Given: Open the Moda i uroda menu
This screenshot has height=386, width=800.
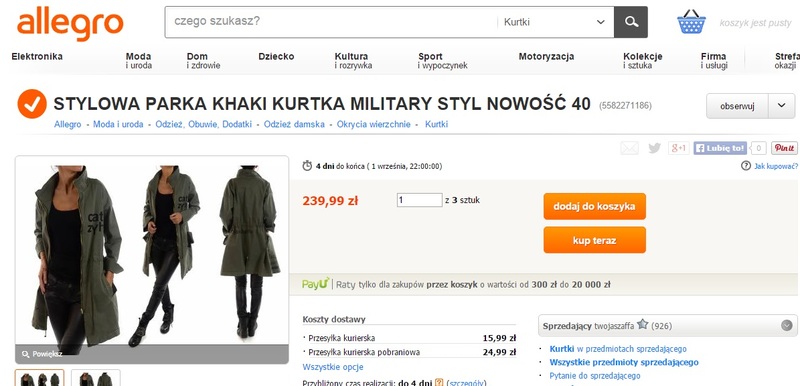Looking at the screenshot, I should click(x=139, y=61).
